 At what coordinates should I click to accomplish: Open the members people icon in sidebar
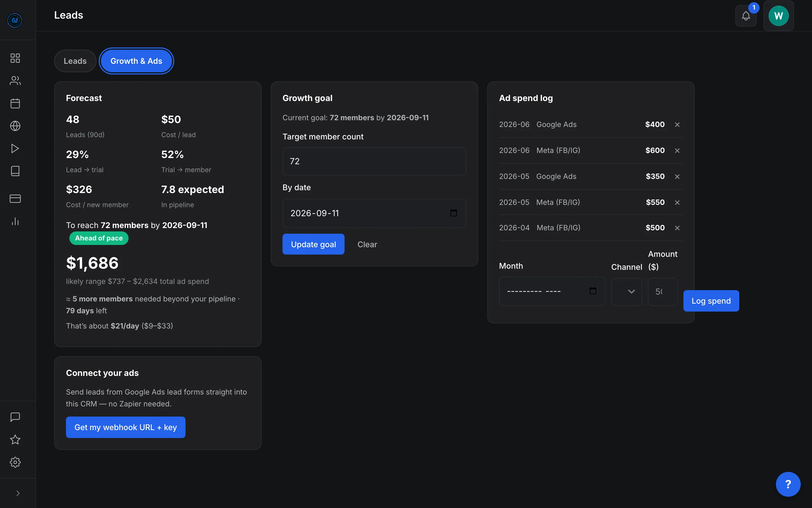click(x=15, y=81)
